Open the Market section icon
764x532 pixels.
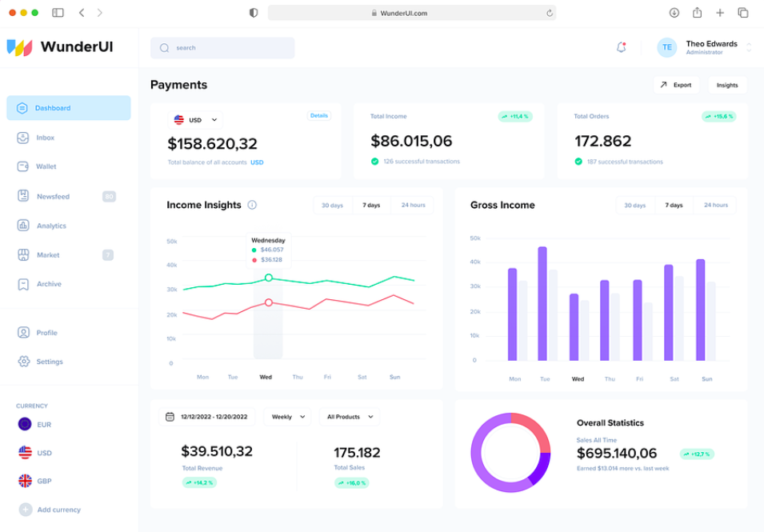click(x=23, y=255)
